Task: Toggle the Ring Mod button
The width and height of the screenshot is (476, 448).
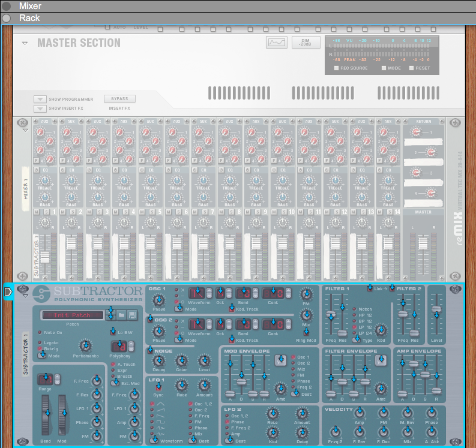Action: 306,333
